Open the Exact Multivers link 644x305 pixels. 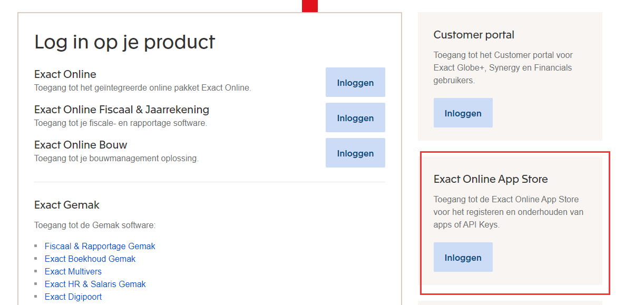tap(73, 271)
